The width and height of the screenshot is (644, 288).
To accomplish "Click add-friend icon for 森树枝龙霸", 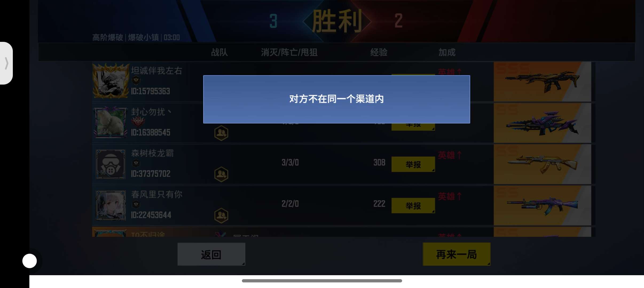I will click(x=221, y=174).
